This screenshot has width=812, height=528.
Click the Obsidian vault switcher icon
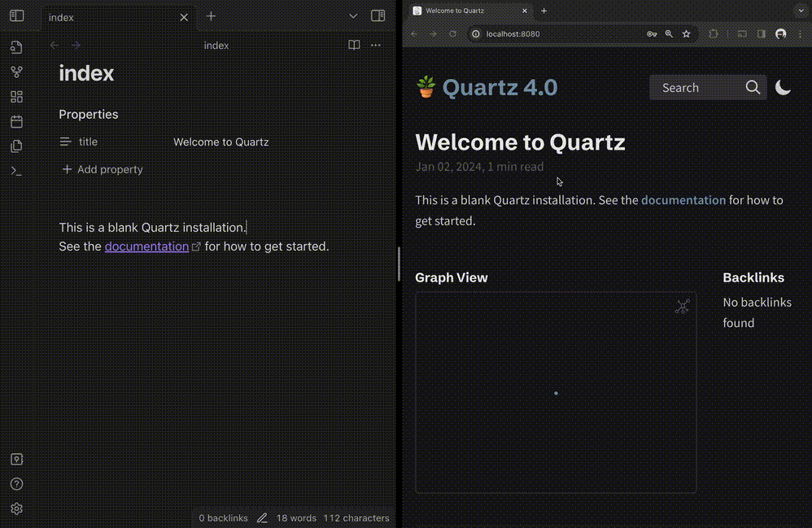point(16,460)
